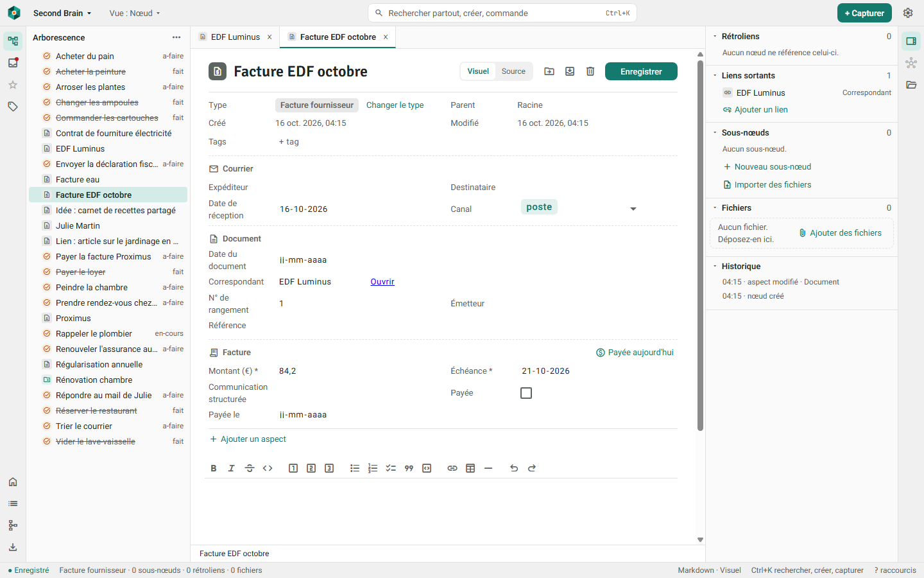Toggle bold formatting in editor toolbar
This screenshot has width=924, height=578.
214,468
